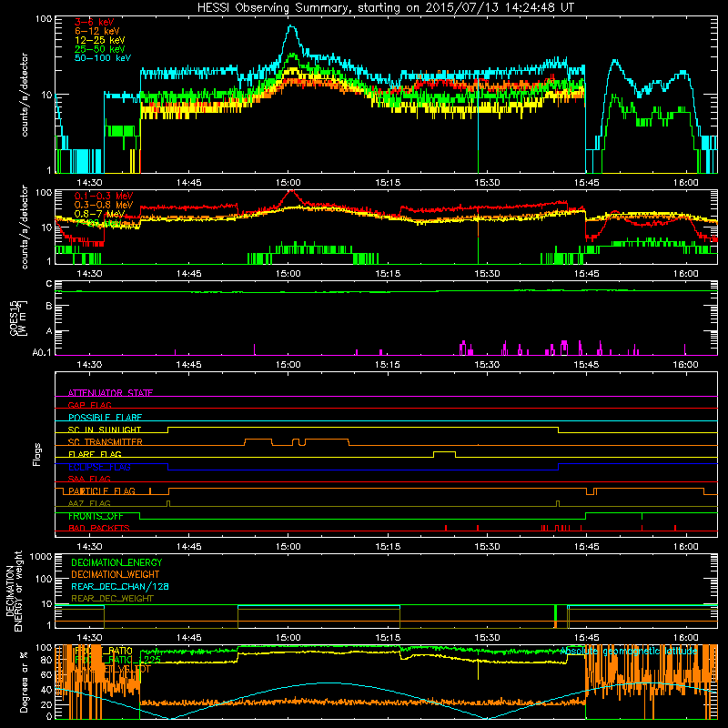Screen dimensions: 728x728
Task: Click the red 0.1-0.3 MeV peak near 15:00
Action: (291, 192)
